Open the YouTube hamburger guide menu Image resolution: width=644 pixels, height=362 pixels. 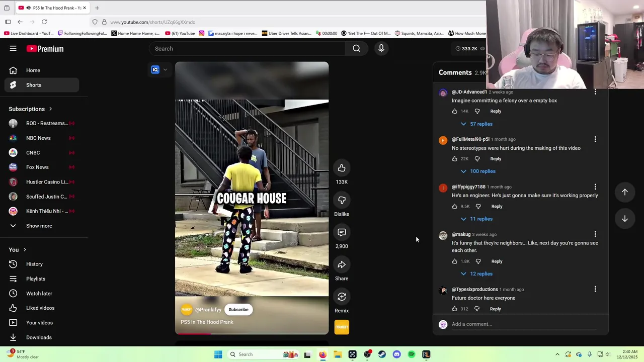pos(13,48)
